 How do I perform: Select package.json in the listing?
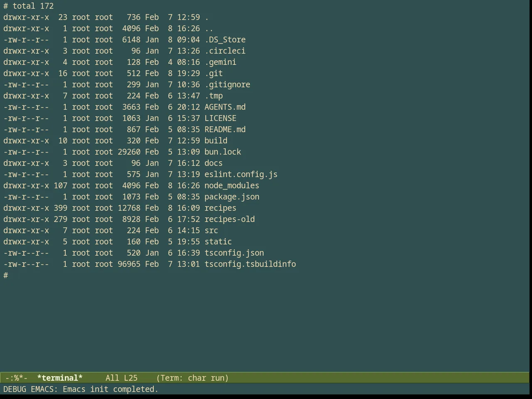232,197
